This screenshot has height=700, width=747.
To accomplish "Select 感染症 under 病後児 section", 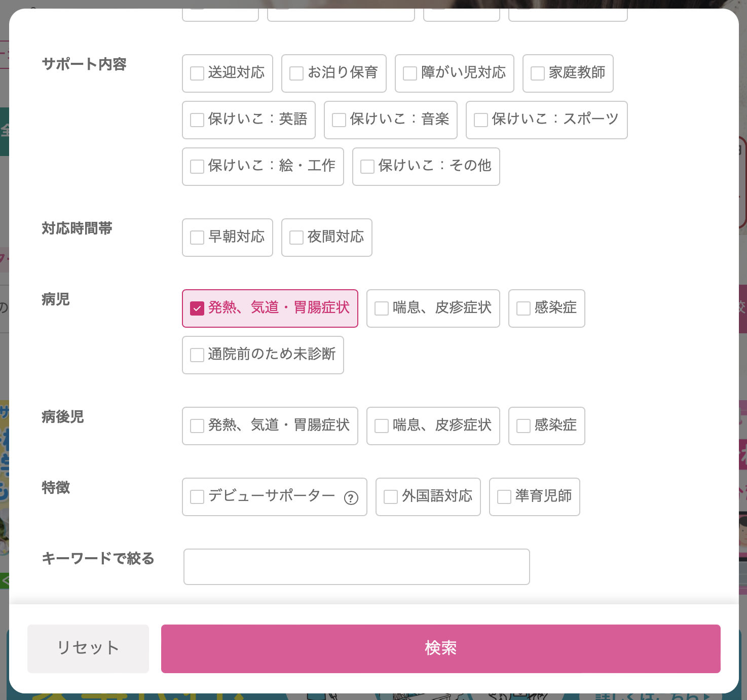I will coord(524,426).
